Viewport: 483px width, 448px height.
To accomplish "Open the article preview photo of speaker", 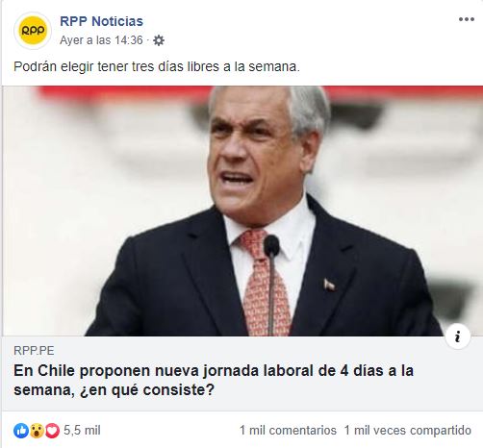I will 242,211.
